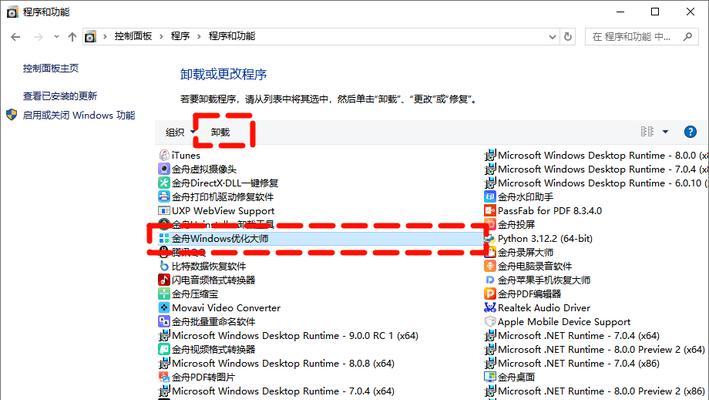This screenshot has width=709, height=400.
Task: Click the Apple Mobile Device Support icon
Action: pos(490,321)
